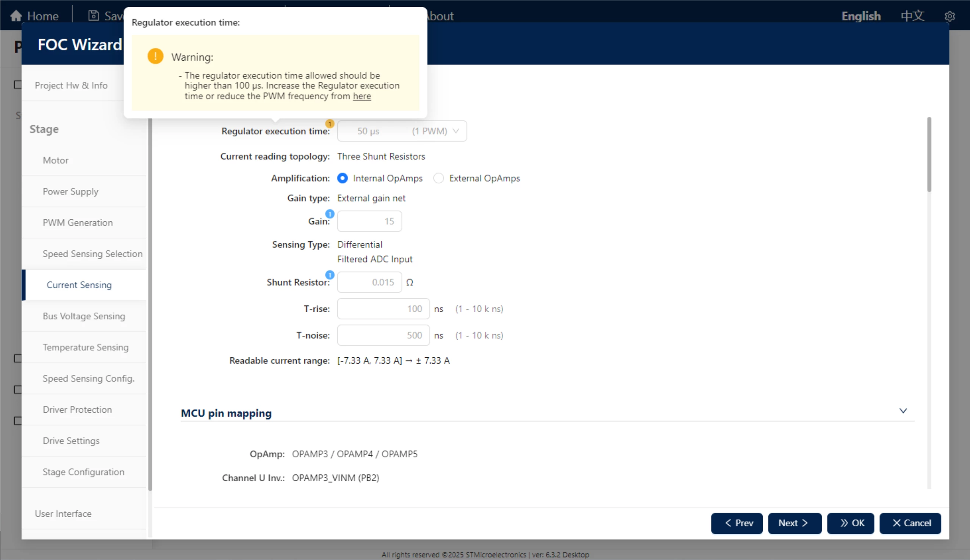The width and height of the screenshot is (970, 560).
Task: Open Drive Settings stage
Action: [x=84, y=441]
